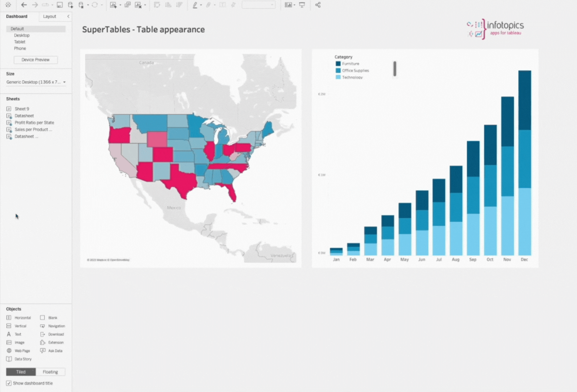The height and width of the screenshot is (392, 577).
Task: Select the Extension object
Action: point(52,342)
